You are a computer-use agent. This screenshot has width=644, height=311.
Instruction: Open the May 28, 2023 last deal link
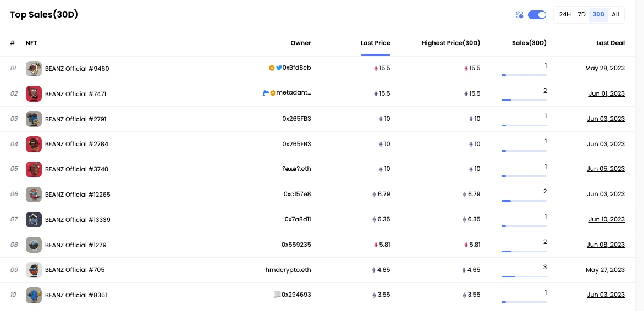604,69
